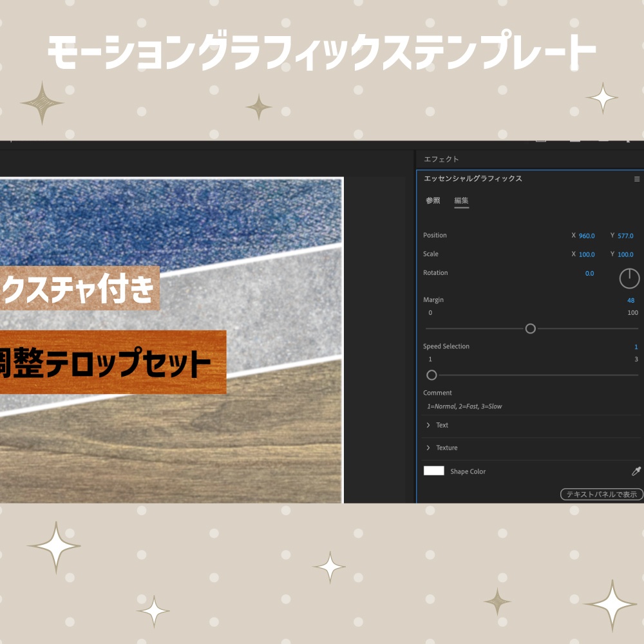The height and width of the screenshot is (644, 644).
Task: Select the Shape Color eyedropper
Action: tap(636, 471)
